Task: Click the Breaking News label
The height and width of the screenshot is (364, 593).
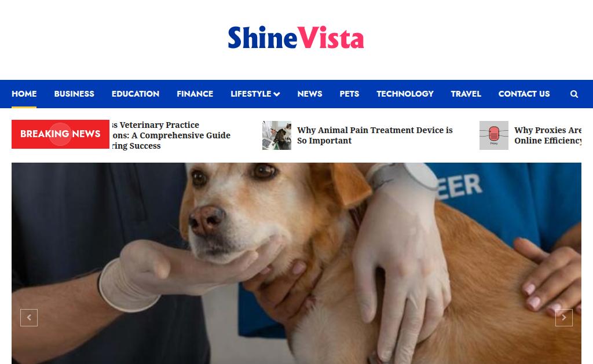Action: 60,134
